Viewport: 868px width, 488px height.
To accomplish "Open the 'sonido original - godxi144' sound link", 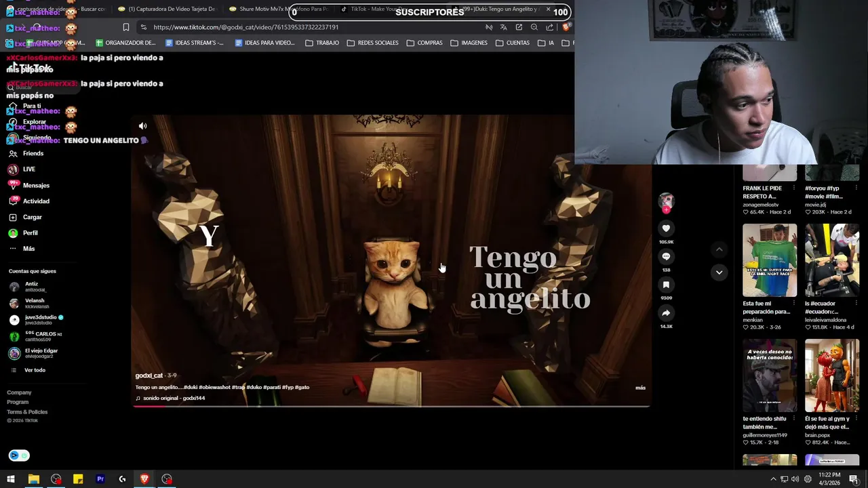I will coord(174,398).
